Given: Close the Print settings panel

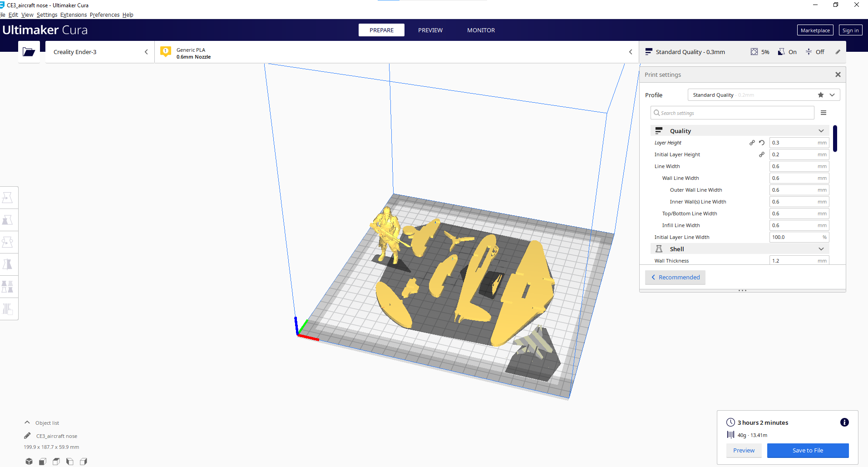Looking at the screenshot, I should click(x=838, y=75).
